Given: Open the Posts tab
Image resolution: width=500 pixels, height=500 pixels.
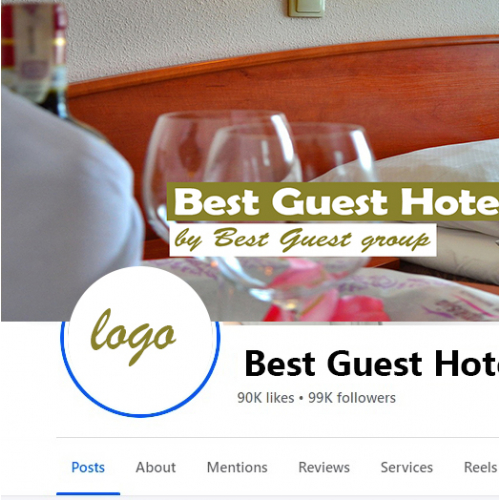Looking at the screenshot, I should 88,467.
